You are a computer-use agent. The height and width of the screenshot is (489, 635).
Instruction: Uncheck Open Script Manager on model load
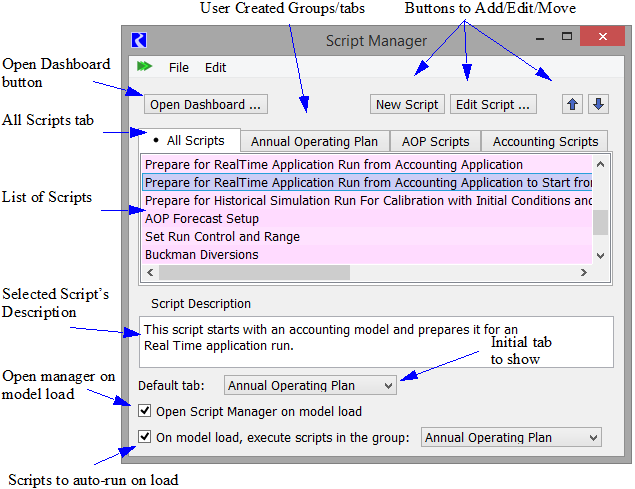(x=146, y=411)
